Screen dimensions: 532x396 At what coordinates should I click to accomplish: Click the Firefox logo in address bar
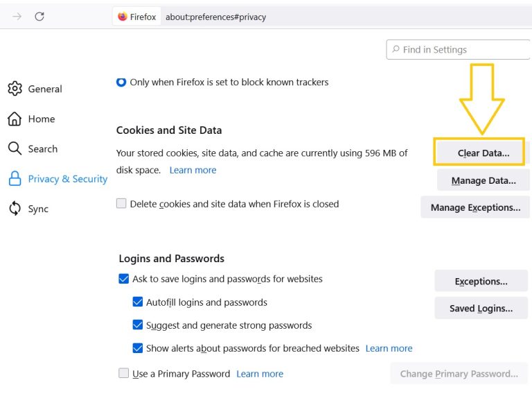click(x=122, y=17)
